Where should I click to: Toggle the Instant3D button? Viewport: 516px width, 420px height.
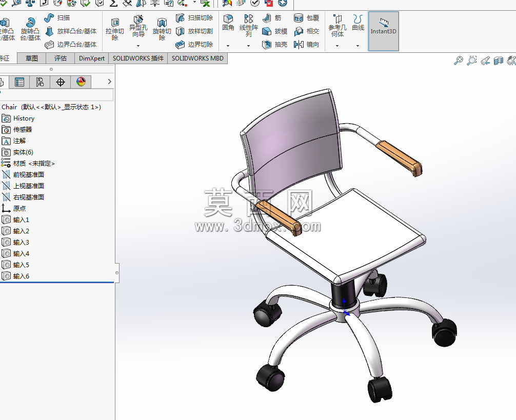[383, 31]
